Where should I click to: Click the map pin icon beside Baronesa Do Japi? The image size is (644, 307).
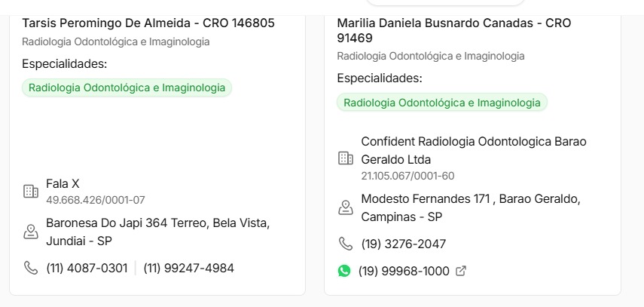coord(31,232)
